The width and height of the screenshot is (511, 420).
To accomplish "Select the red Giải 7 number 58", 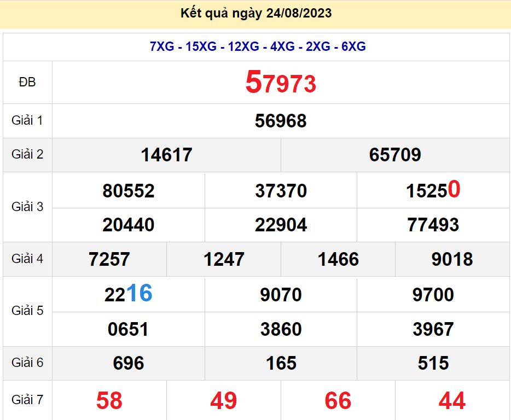I will coord(109,400).
